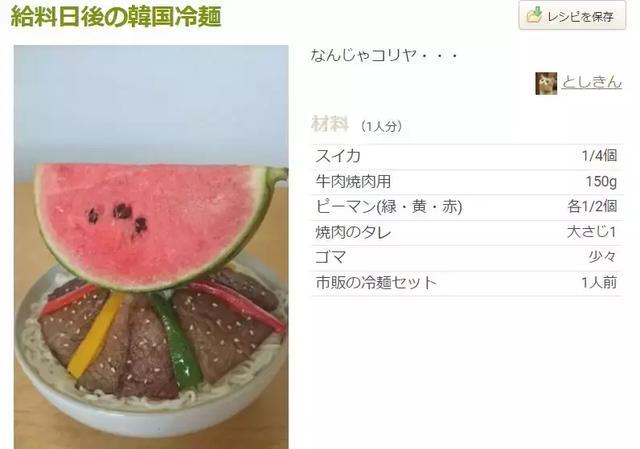This screenshot has width=640, height=449.
Task: Click the 大さじ1 sauce quantity
Action: tap(591, 232)
